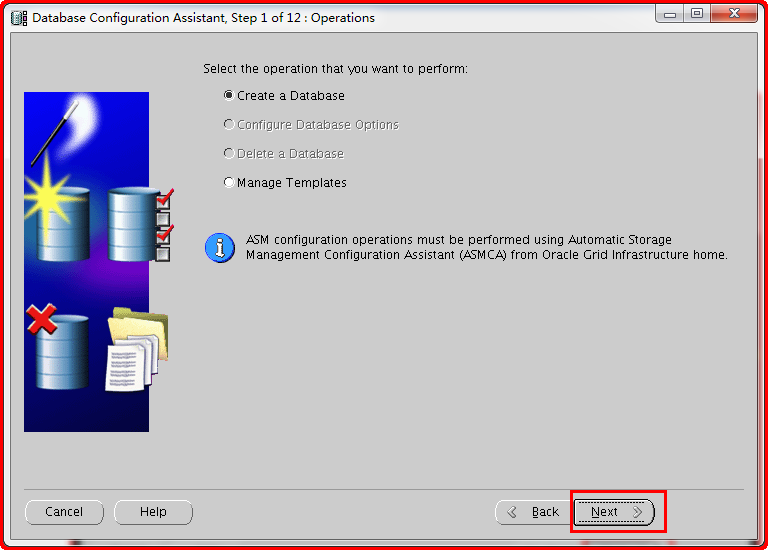Maximize the Configuration Assistant window

click(x=696, y=14)
